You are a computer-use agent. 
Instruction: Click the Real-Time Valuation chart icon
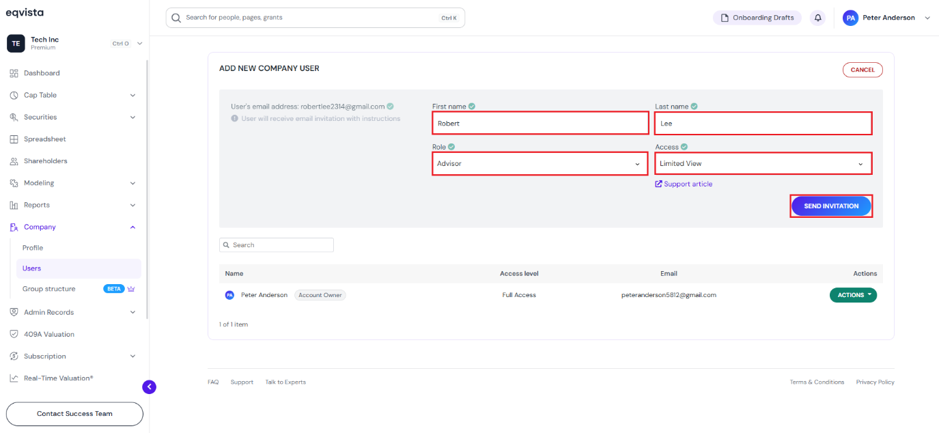point(14,378)
